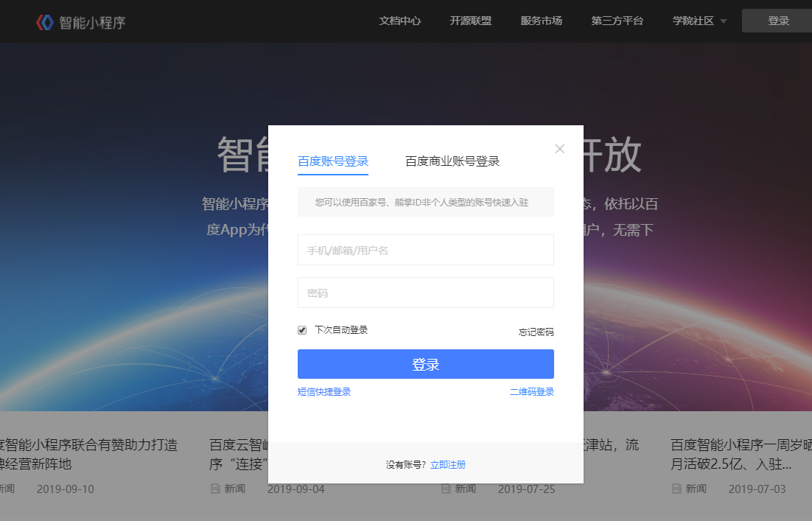This screenshot has width=812, height=521.
Task: Choose 二维码登录 link
Action: pos(532,392)
